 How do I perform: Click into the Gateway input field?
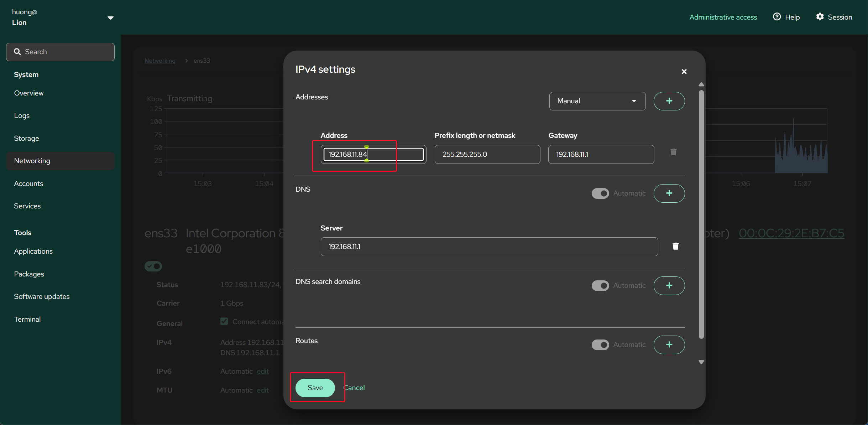click(x=601, y=154)
